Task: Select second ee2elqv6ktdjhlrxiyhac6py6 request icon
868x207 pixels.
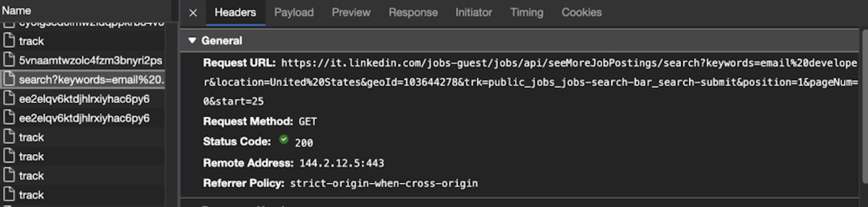Action: click(9, 118)
